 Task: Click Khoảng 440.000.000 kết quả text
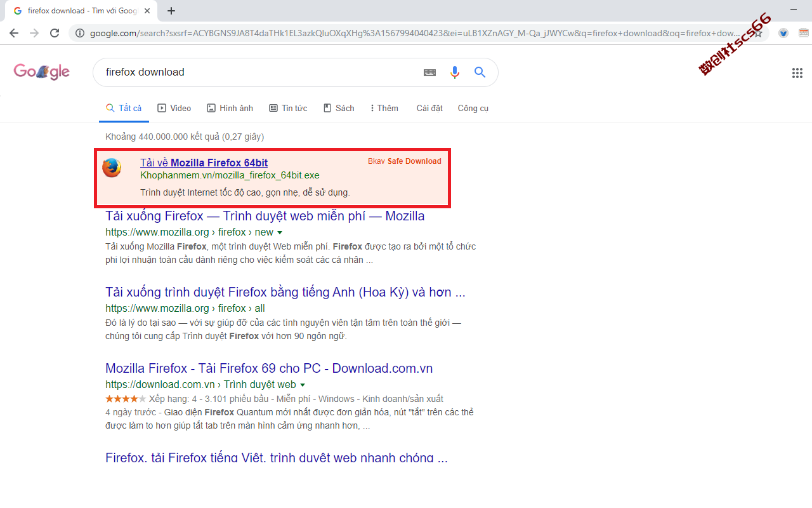pos(185,137)
